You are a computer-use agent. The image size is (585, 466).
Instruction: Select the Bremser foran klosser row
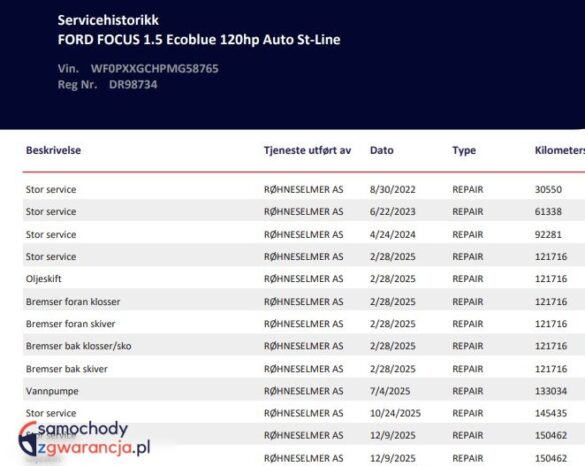(x=304, y=301)
